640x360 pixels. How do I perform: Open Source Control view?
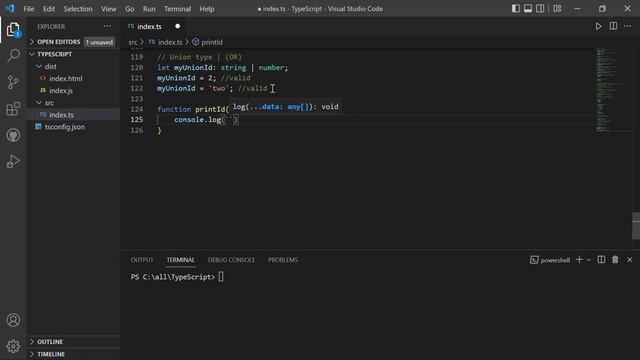(13, 82)
